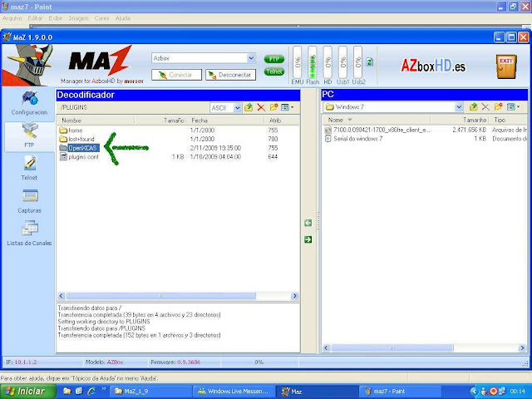
Task: Click delete X icon in Decodificador toolbar
Action: tap(261, 107)
